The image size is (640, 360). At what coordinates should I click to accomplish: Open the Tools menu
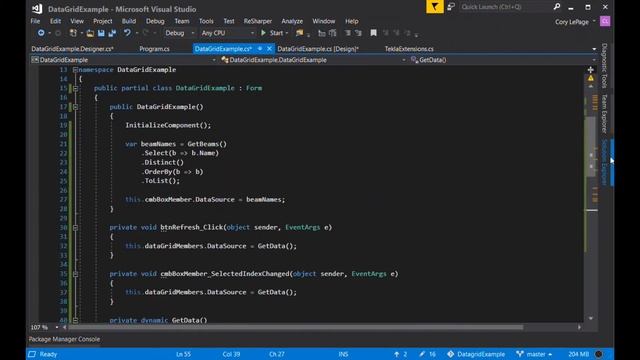pyautogui.click(x=206, y=21)
